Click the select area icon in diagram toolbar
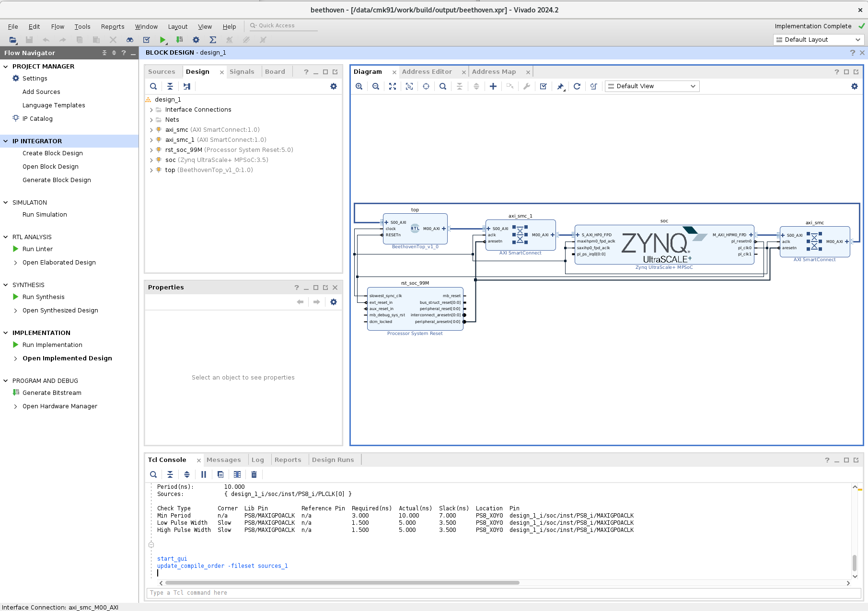Viewport: 868px width, 611px height. [409, 86]
